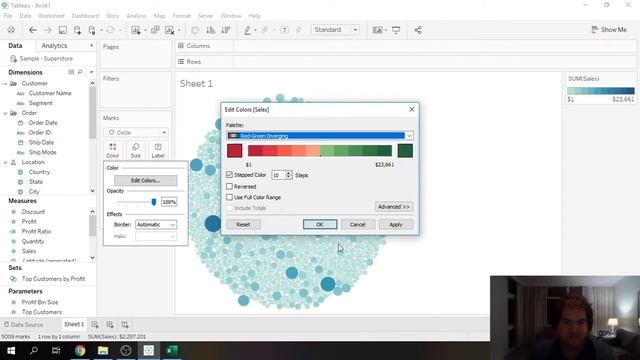The image size is (640, 360).
Task: Click the Opacity slider handle
Action: 154,202
